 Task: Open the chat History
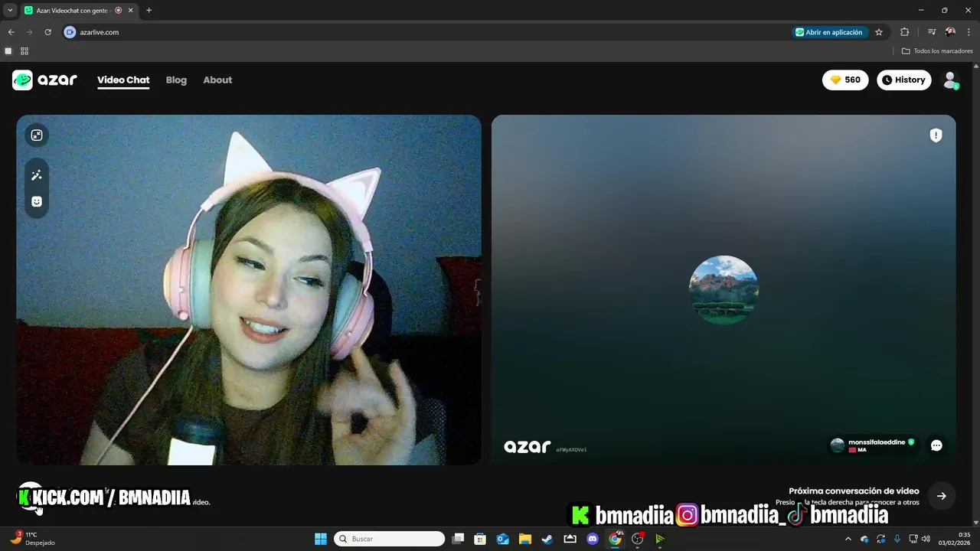903,80
